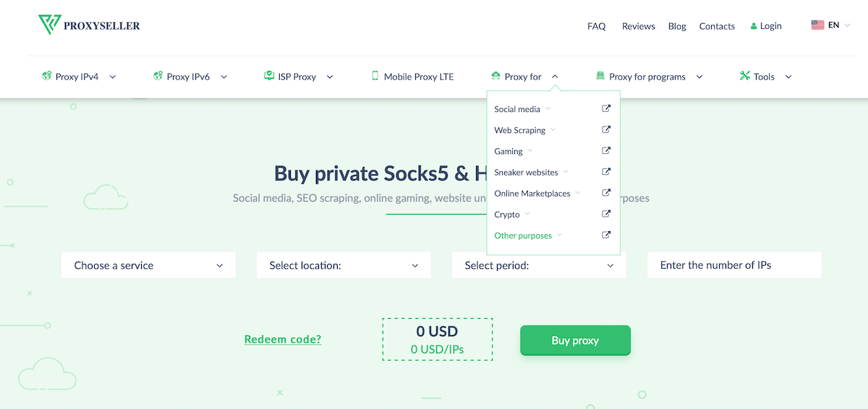Expand the Proxy IPv4 menu chevron
Screen dimensions: 868x409
tap(112, 77)
